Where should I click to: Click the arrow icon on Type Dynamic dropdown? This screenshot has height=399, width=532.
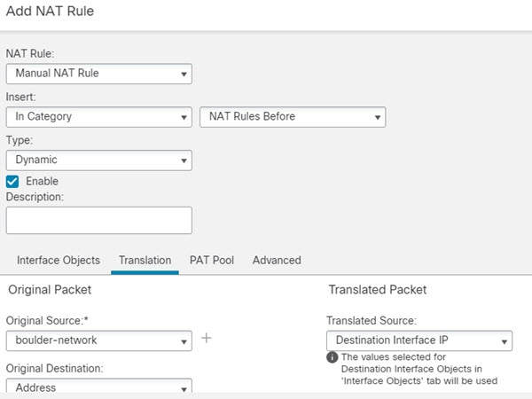coord(184,160)
